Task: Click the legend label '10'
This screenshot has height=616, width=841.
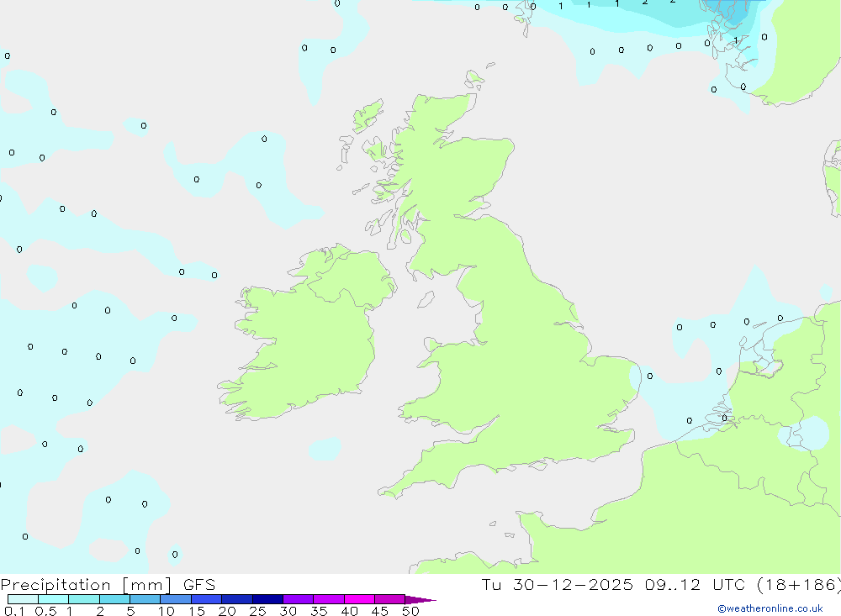Action: (167, 611)
